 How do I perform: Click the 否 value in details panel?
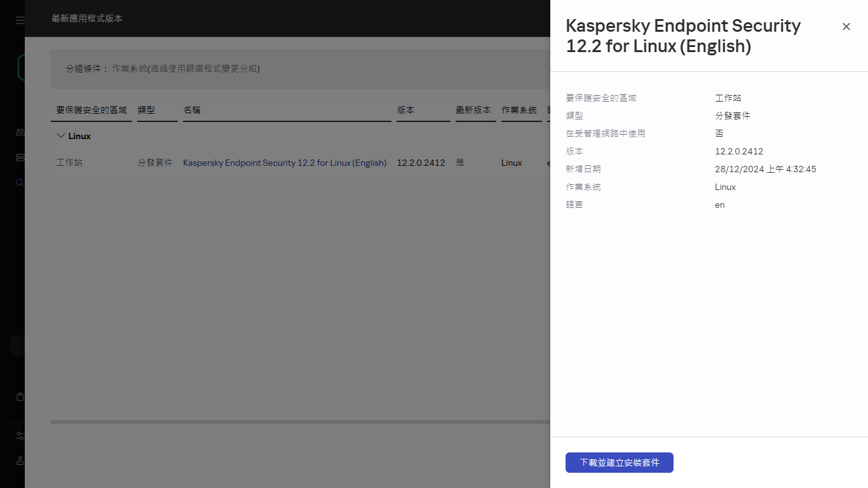[x=719, y=133]
